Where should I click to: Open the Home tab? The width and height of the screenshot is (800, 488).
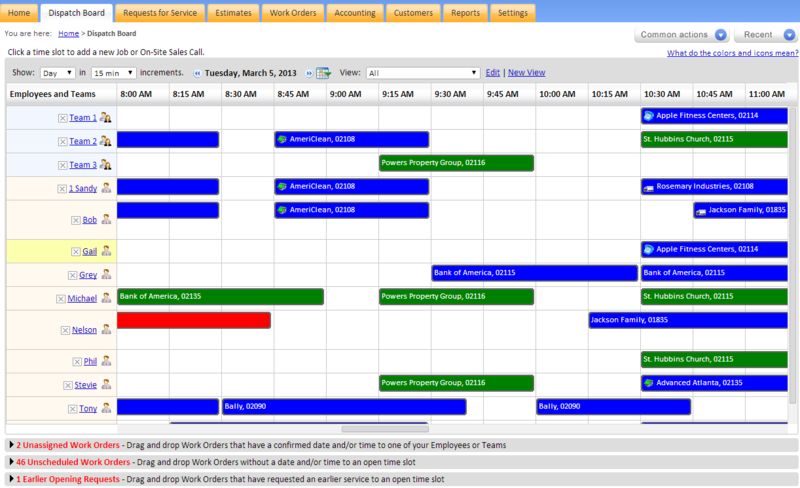coord(19,13)
